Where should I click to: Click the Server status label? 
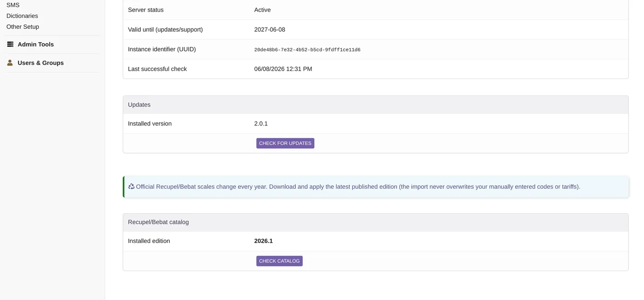coord(145,10)
